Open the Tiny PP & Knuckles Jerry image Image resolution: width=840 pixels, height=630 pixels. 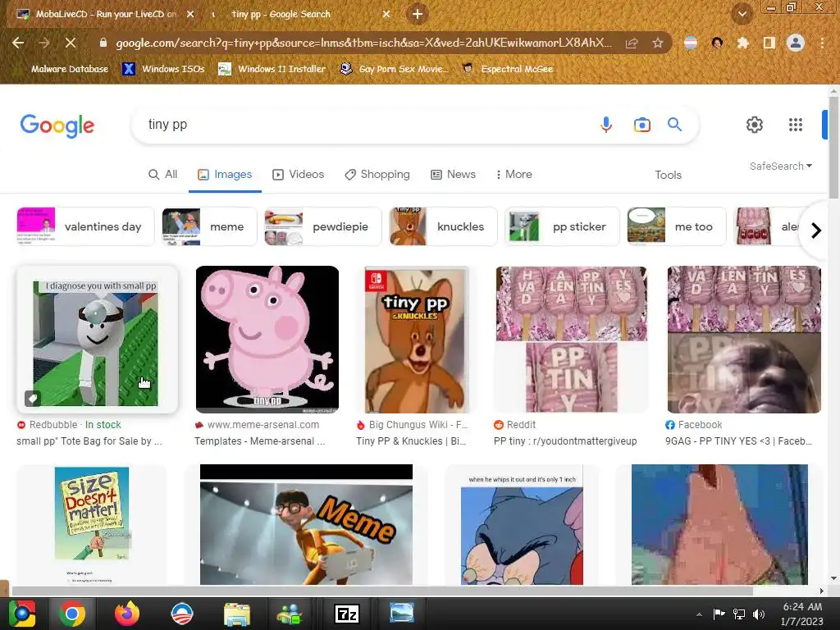pyautogui.click(x=415, y=340)
